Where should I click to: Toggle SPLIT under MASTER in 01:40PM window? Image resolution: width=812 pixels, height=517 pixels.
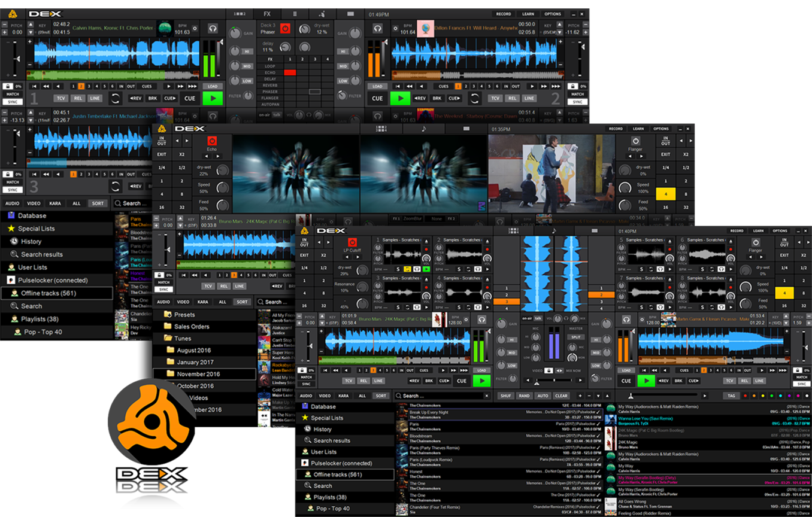[576, 337]
